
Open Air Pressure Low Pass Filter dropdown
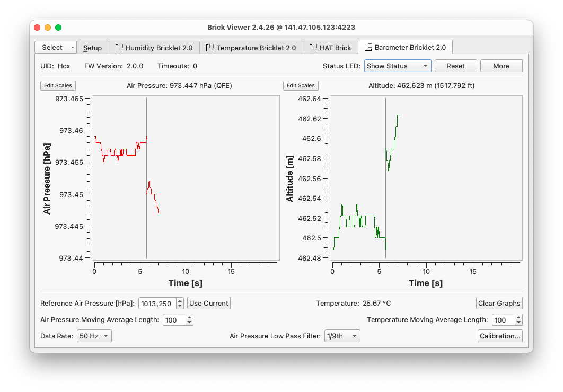[342, 336]
